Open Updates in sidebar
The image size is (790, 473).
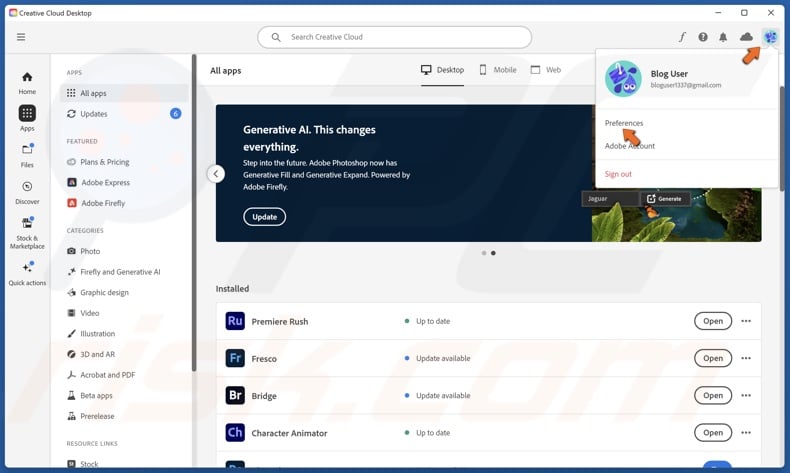(x=124, y=114)
